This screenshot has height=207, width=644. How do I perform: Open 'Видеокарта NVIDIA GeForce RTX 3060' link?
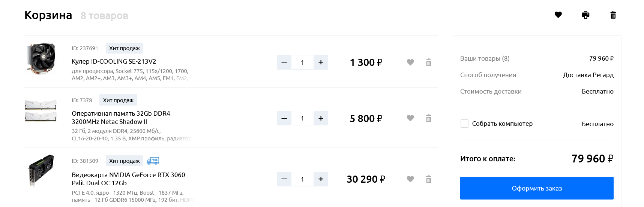(128, 175)
